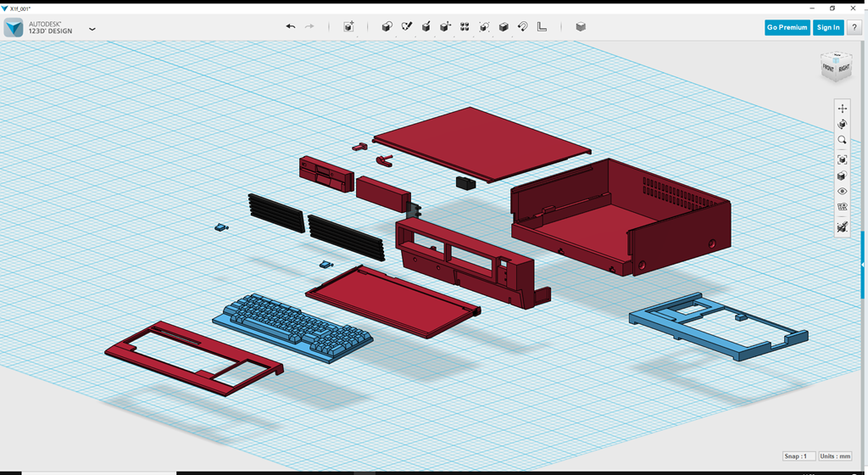
Task: Click the Go Premium button
Action: [x=787, y=27]
